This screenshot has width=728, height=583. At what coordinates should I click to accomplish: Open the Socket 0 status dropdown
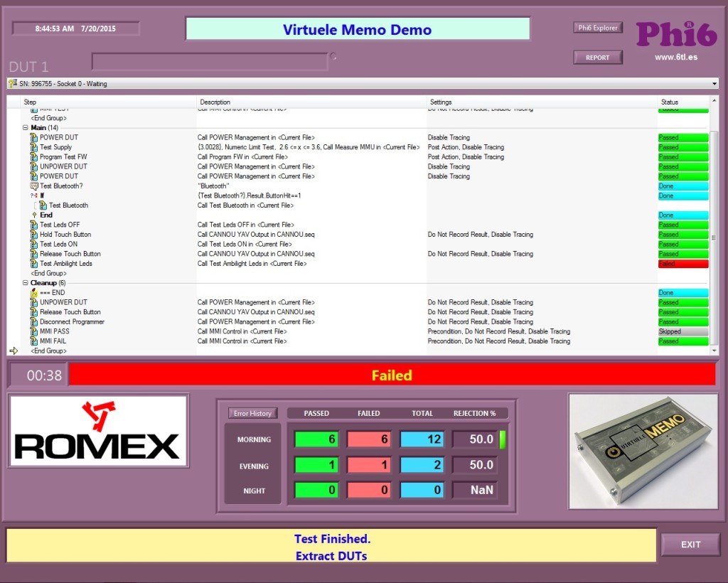(714, 83)
